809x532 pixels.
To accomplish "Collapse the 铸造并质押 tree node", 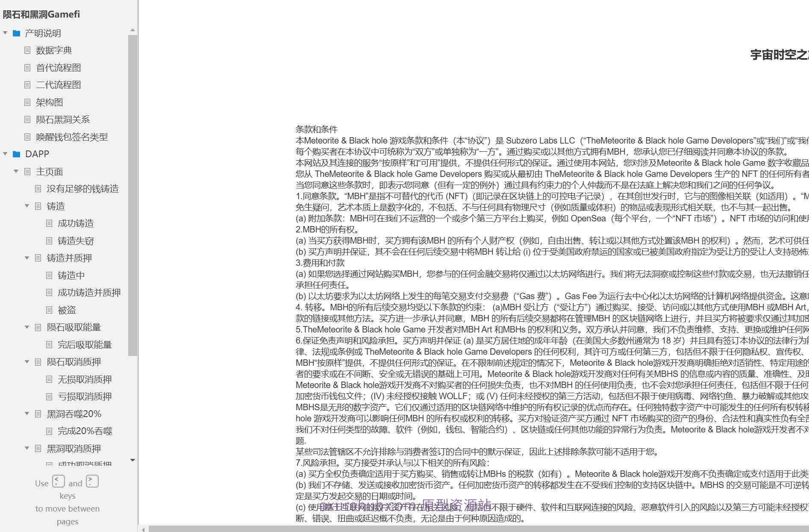I will pyautogui.click(x=27, y=258).
